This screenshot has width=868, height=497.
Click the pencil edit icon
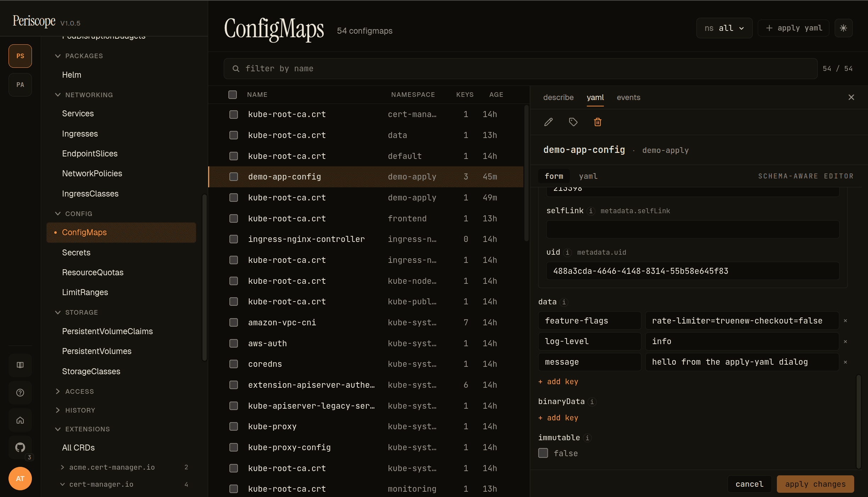[x=549, y=122]
